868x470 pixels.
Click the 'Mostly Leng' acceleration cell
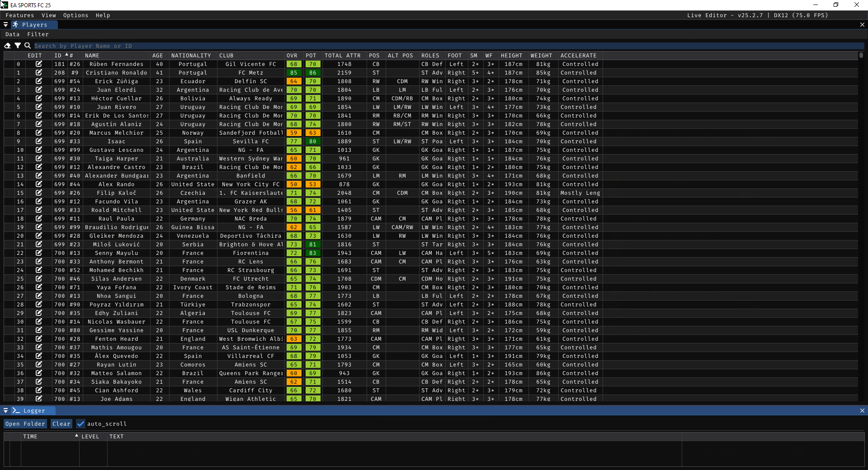coord(580,193)
